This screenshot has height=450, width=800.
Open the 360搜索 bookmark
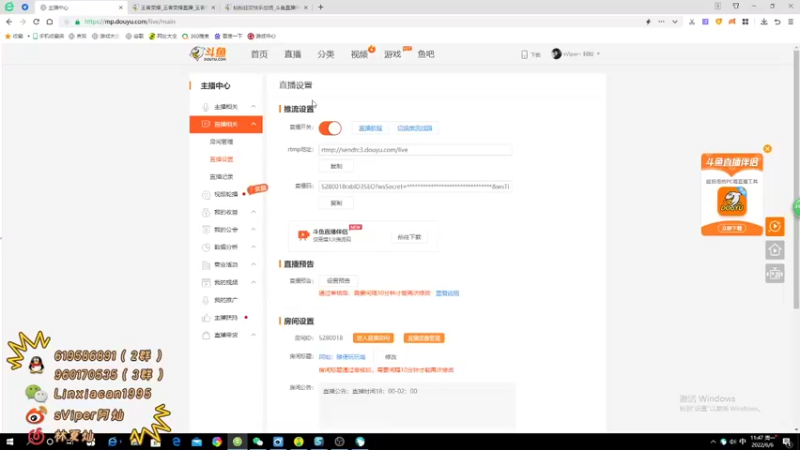tap(196, 36)
